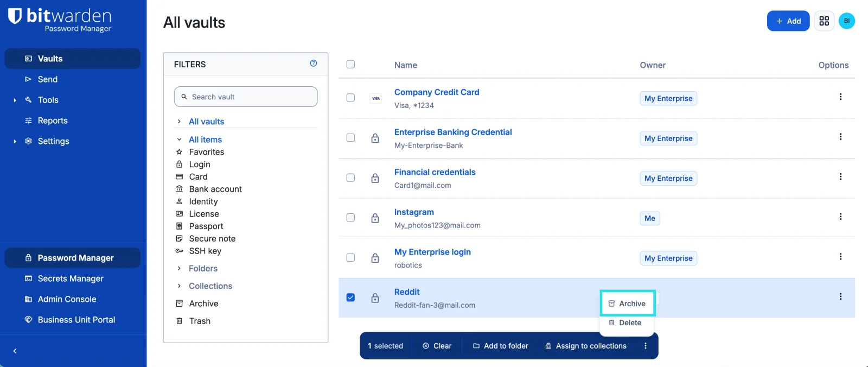Click Add to folder button

[x=500, y=346]
